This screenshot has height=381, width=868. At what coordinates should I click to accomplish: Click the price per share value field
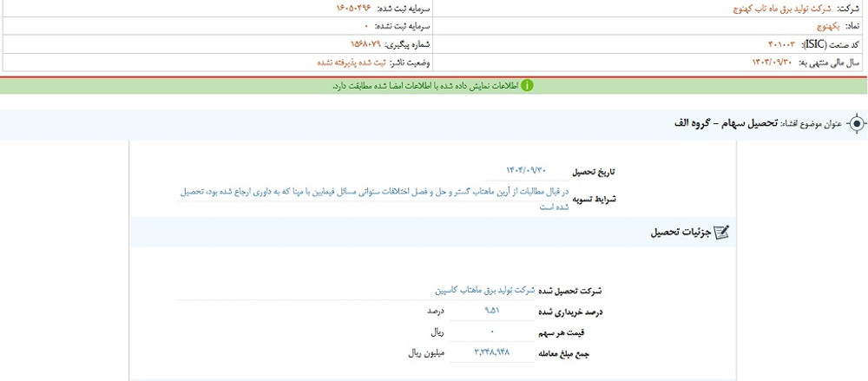click(x=491, y=332)
